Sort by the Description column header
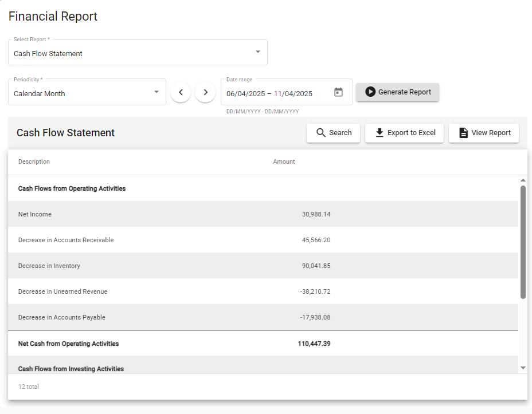The width and height of the screenshot is (532, 414). 34,161
